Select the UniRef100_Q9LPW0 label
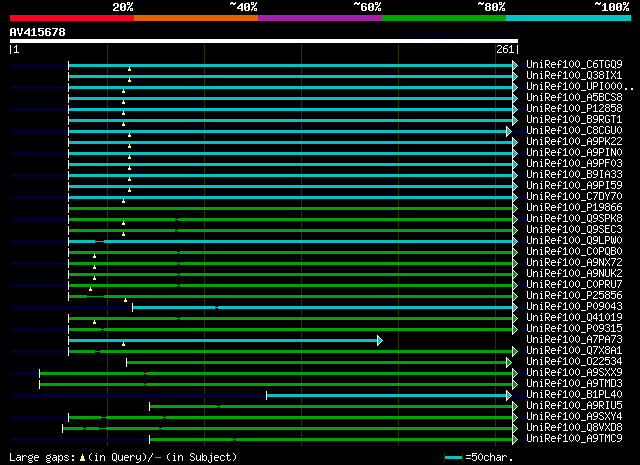The width and height of the screenshot is (640, 465). pos(574,241)
